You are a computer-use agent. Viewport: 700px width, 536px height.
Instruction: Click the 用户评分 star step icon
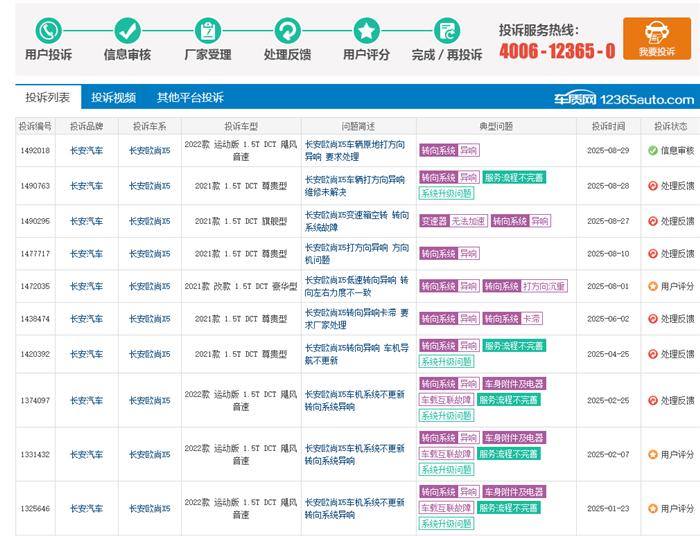coord(367,30)
